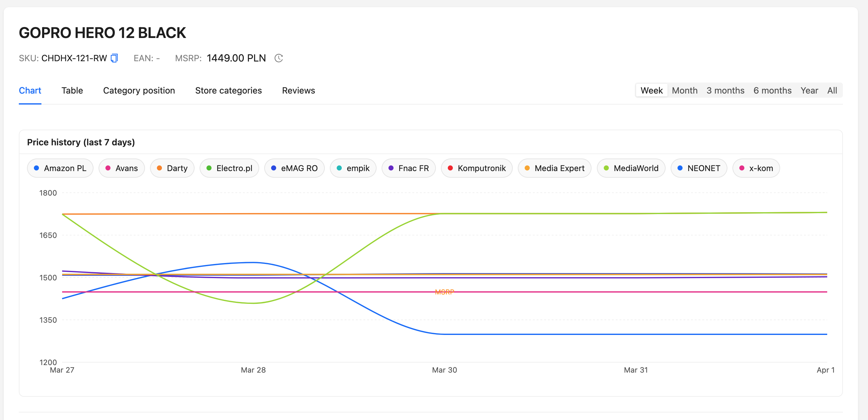
Task: Open MSRP history clock icon
Action: 278,58
